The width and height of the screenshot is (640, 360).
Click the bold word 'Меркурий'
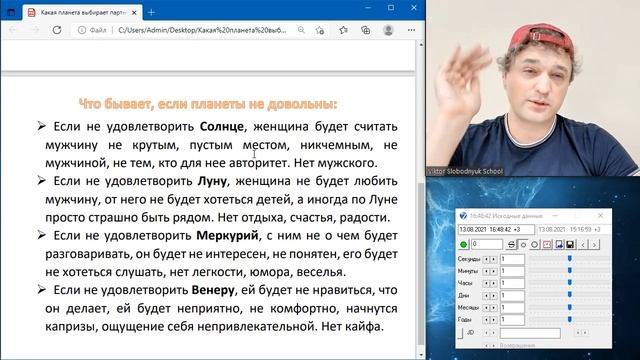227,236
